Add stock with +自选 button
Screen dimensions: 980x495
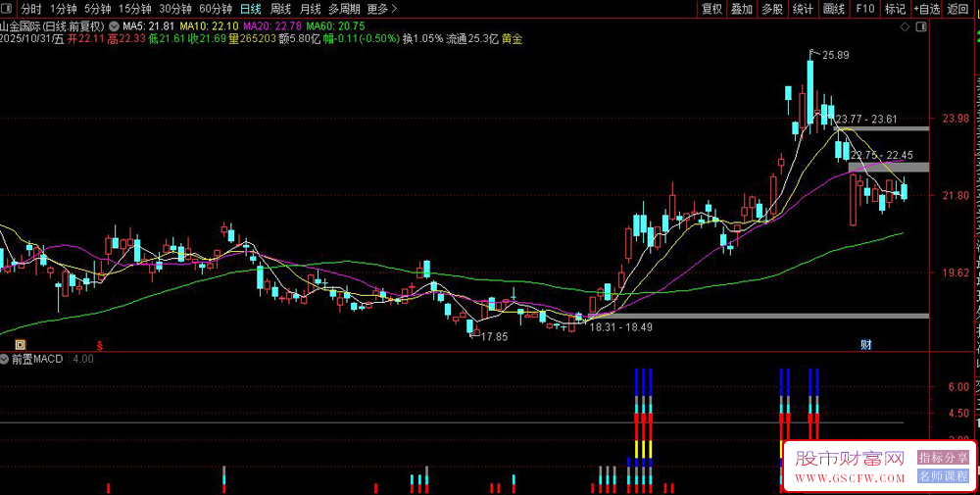point(926,9)
